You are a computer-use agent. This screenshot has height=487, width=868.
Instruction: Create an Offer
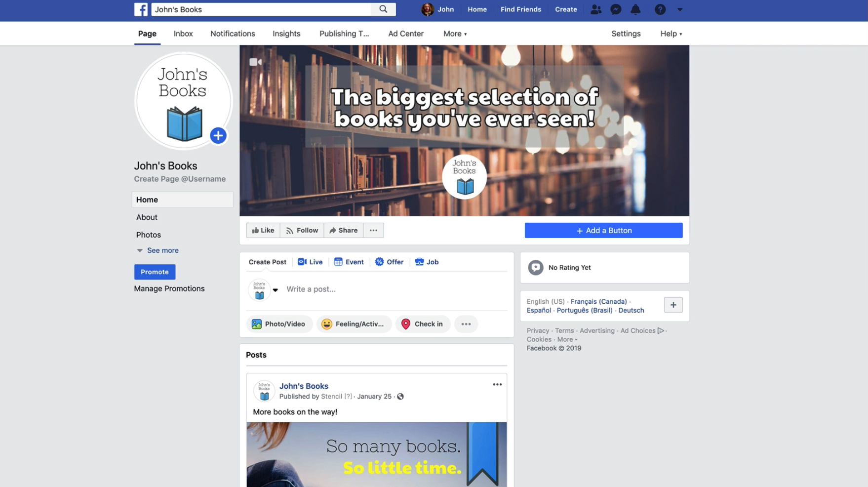point(390,262)
